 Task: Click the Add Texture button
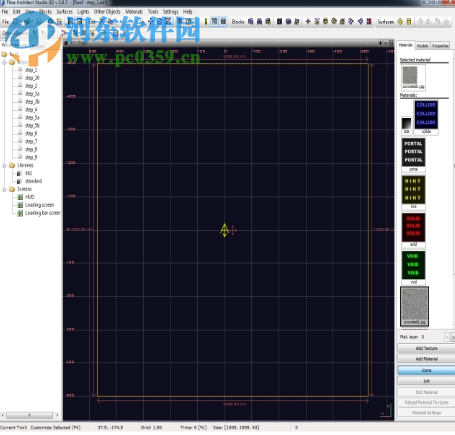point(426,348)
